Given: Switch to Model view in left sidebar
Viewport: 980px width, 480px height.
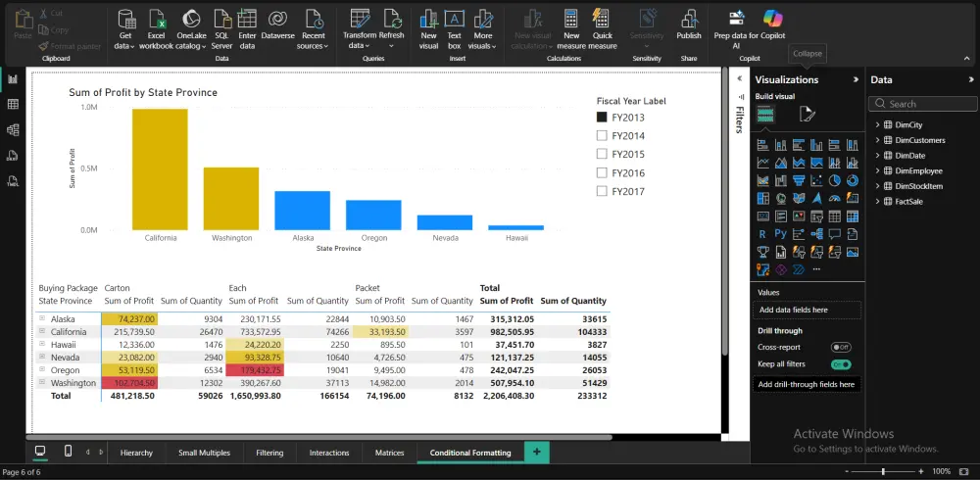Looking at the screenshot, I should click(13, 130).
